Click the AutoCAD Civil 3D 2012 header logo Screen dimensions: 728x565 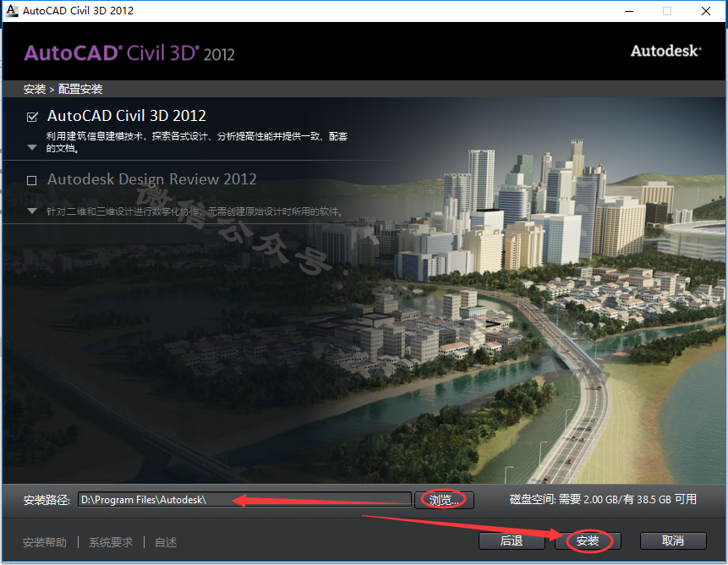tap(129, 53)
